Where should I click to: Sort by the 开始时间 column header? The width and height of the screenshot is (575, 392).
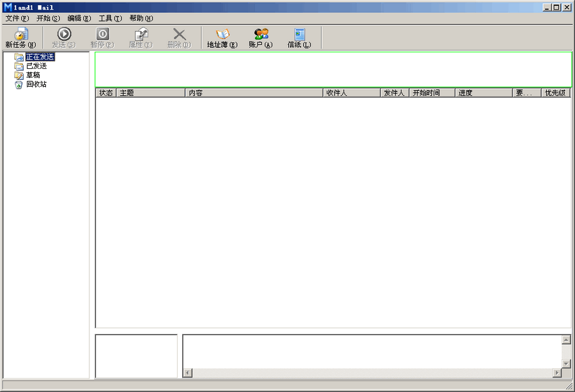(431, 93)
